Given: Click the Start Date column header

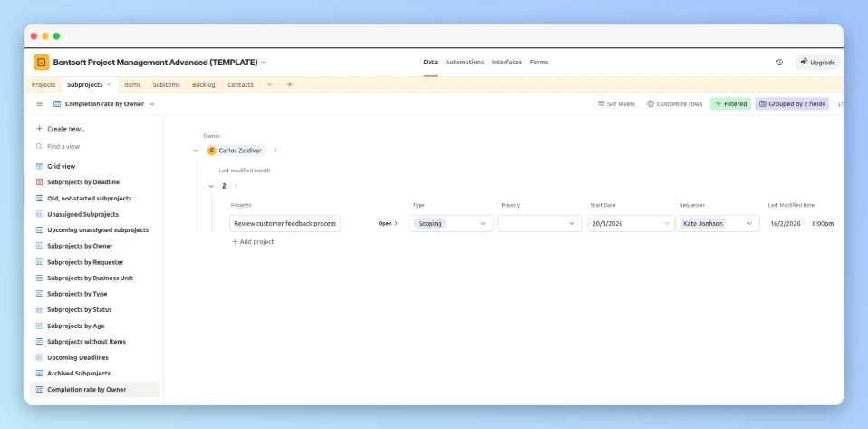Looking at the screenshot, I should click(603, 205).
